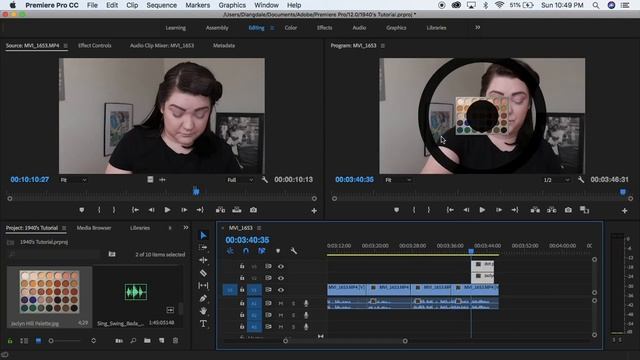Open the Markers menu
The height and width of the screenshot is (360, 640).
click(198, 5)
